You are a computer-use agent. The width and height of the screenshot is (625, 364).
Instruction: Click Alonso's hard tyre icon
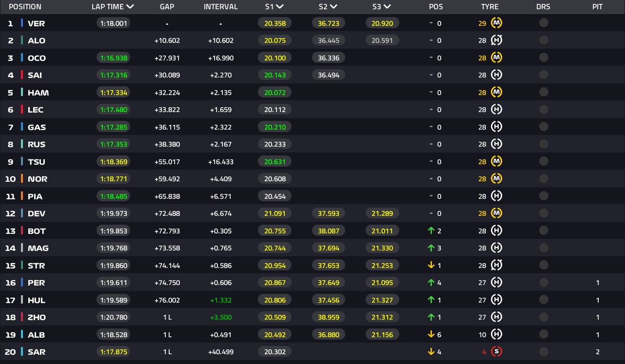click(x=496, y=40)
